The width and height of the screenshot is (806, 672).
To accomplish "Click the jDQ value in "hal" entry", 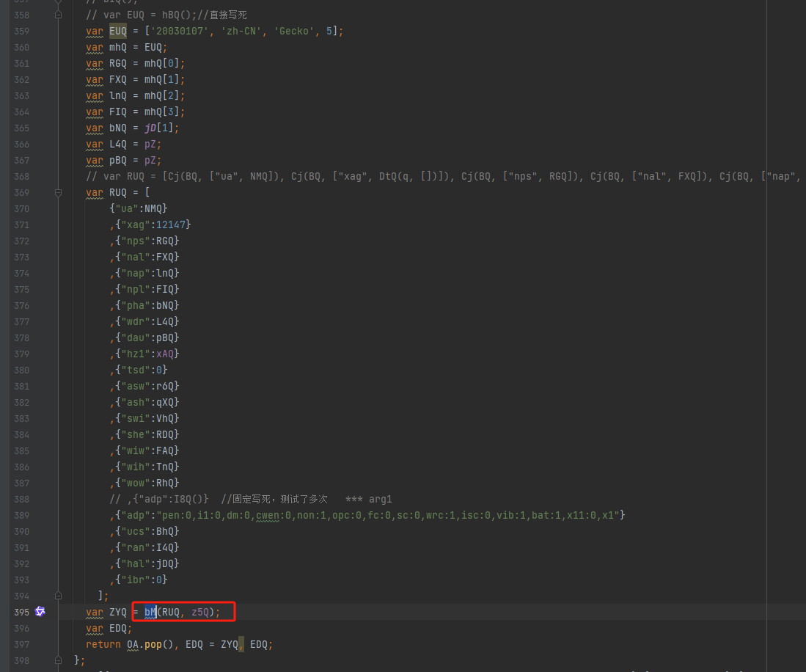I will (x=165, y=563).
